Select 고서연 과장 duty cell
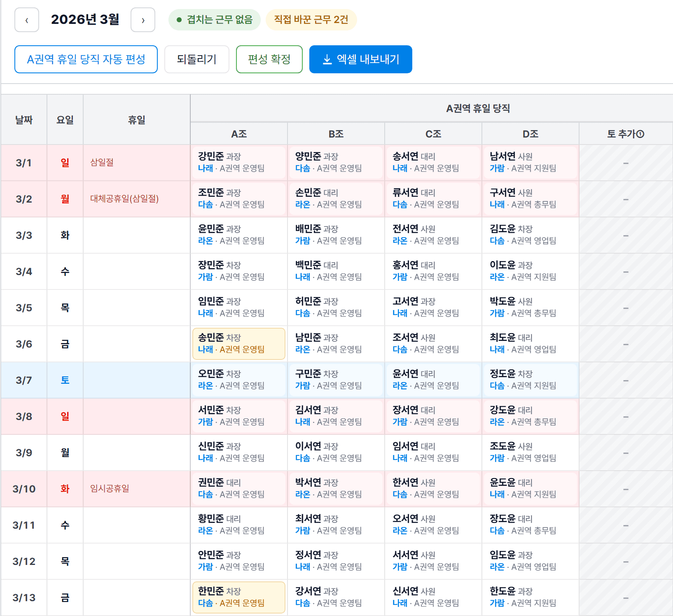Viewport: 673px width, 616px height. click(433, 308)
